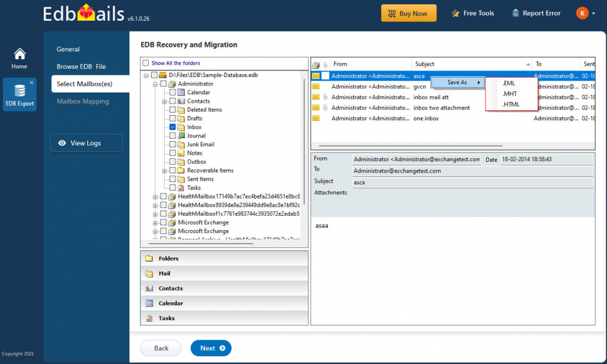Open the Free Tools link
607x364 pixels.
click(x=472, y=13)
